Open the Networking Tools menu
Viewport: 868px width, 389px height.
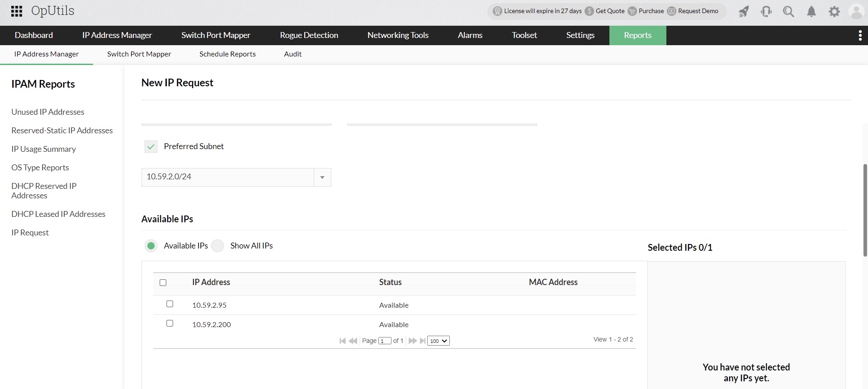pos(398,35)
